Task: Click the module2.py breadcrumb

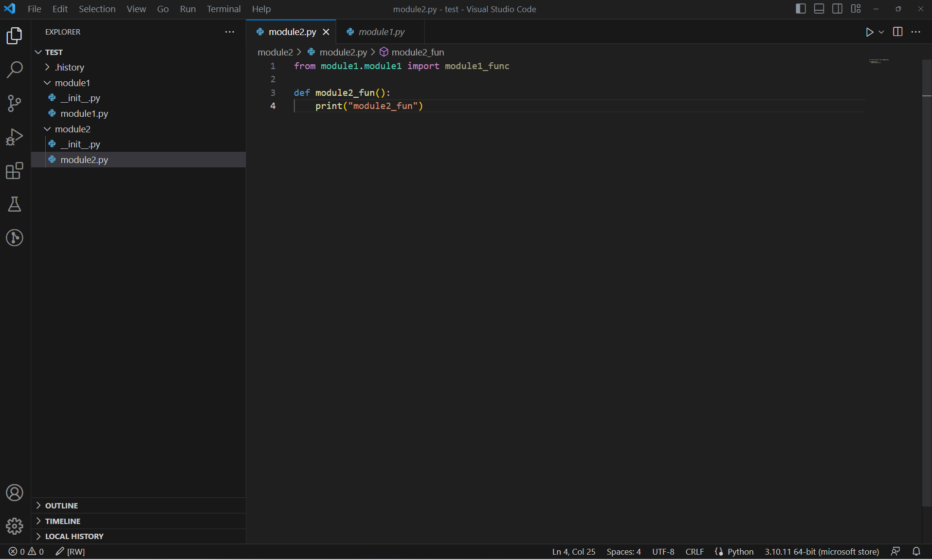Action: [x=338, y=52]
